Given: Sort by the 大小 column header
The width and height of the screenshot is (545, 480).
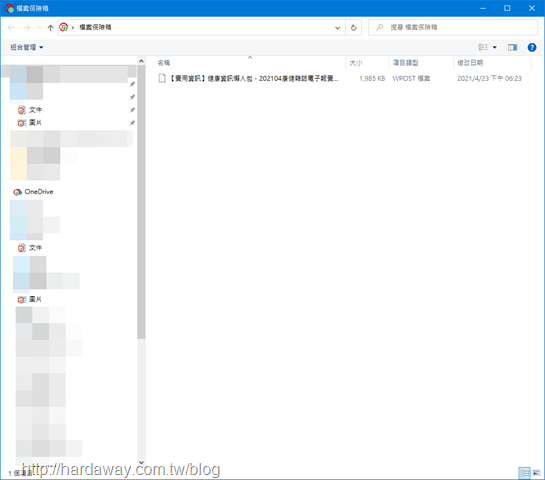Looking at the screenshot, I should tap(356, 63).
